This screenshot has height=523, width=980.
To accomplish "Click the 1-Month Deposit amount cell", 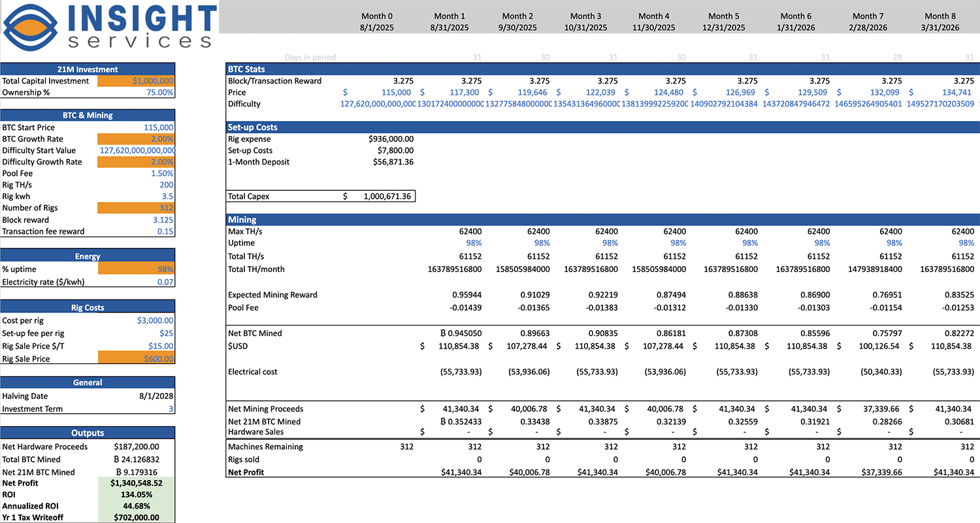I will (x=391, y=162).
